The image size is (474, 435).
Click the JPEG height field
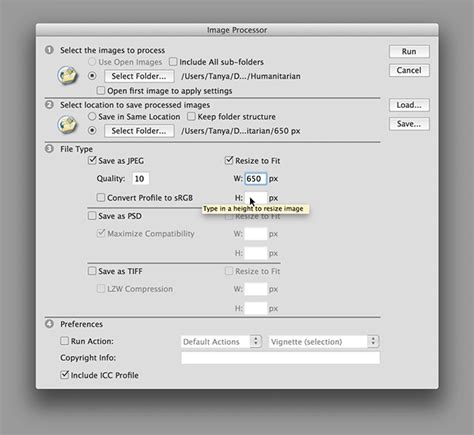[x=256, y=198]
